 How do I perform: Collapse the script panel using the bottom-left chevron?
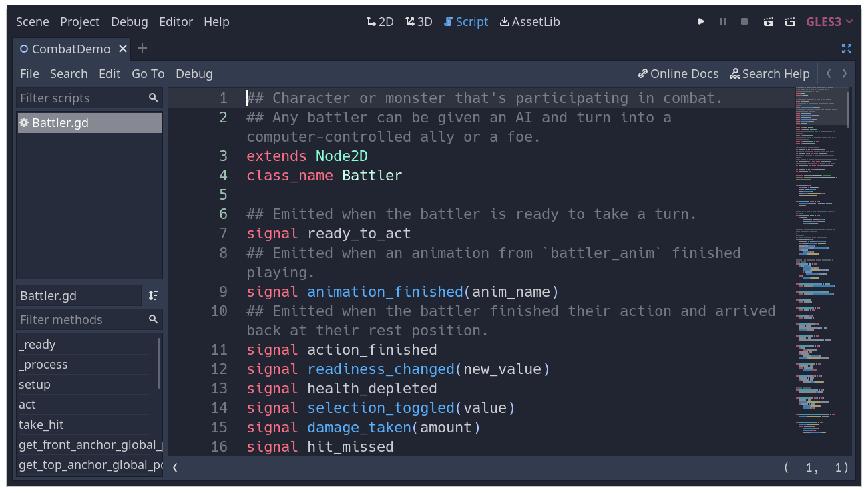pos(175,468)
